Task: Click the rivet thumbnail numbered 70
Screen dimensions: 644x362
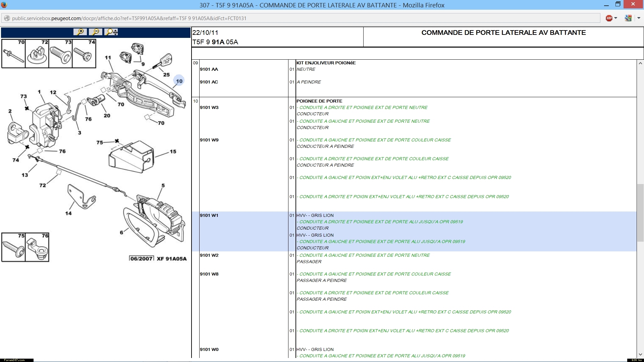Action: (x=13, y=54)
